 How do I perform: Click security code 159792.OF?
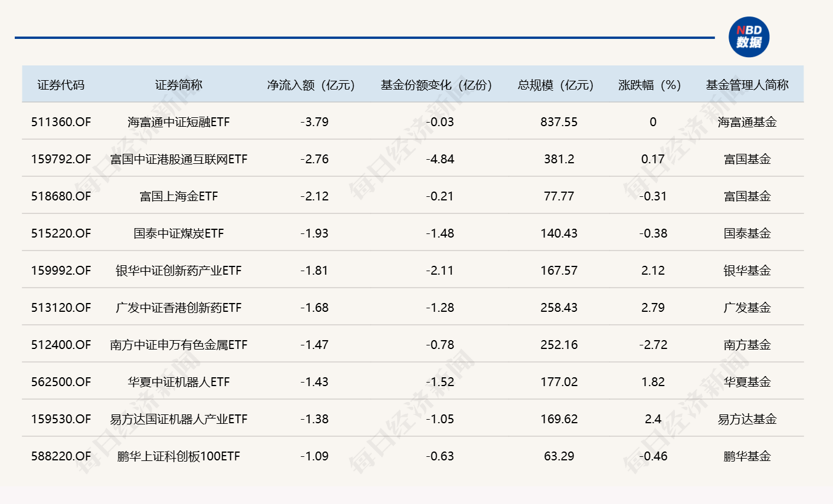[x=61, y=159]
